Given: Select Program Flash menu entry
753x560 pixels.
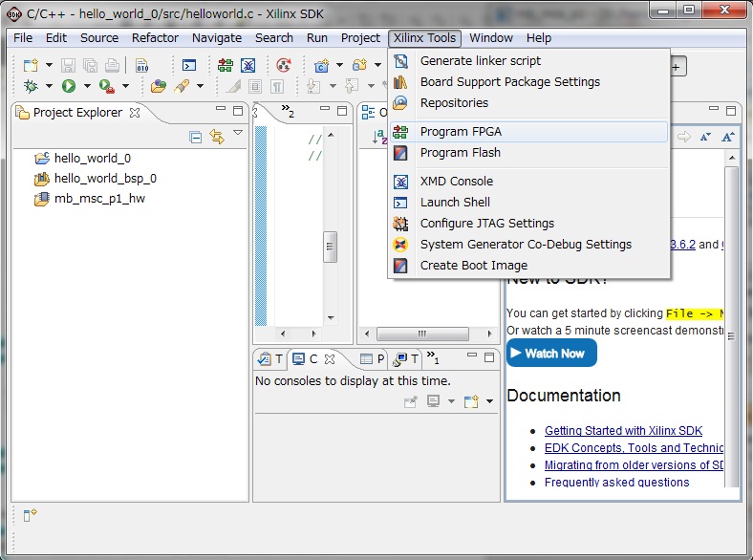Looking at the screenshot, I should point(528,153).
